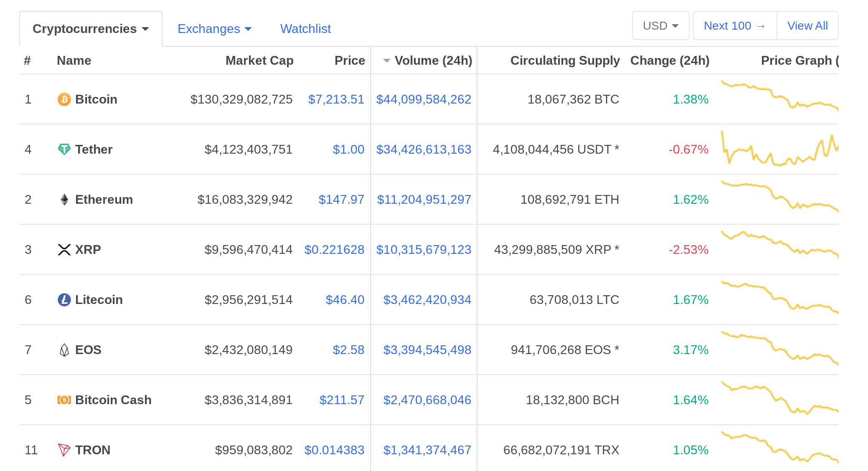Viewport: 868px width, 471px height.
Task: Click EOS volume $3,394,545,498
Action: pos(427,350)
